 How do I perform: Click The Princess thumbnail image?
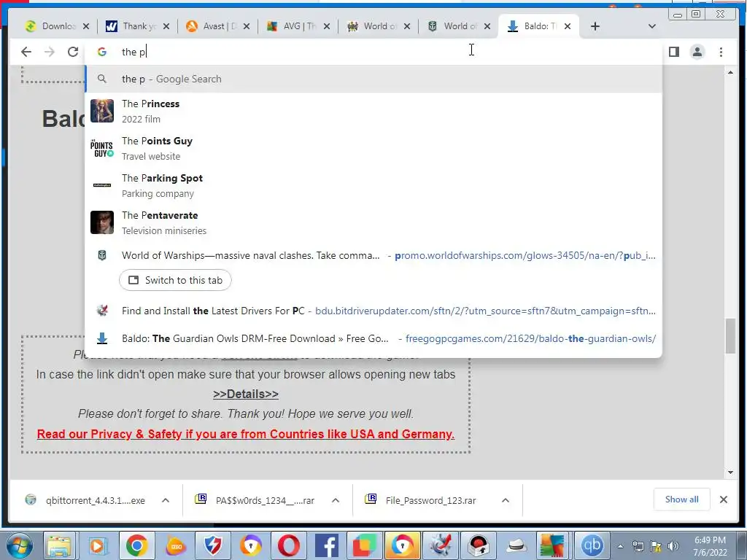102,111
